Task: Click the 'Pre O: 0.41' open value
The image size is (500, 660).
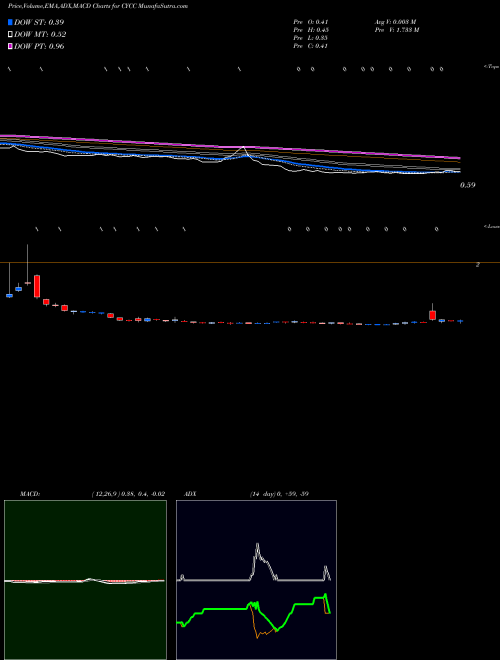Action: click(x=311, y=21)
